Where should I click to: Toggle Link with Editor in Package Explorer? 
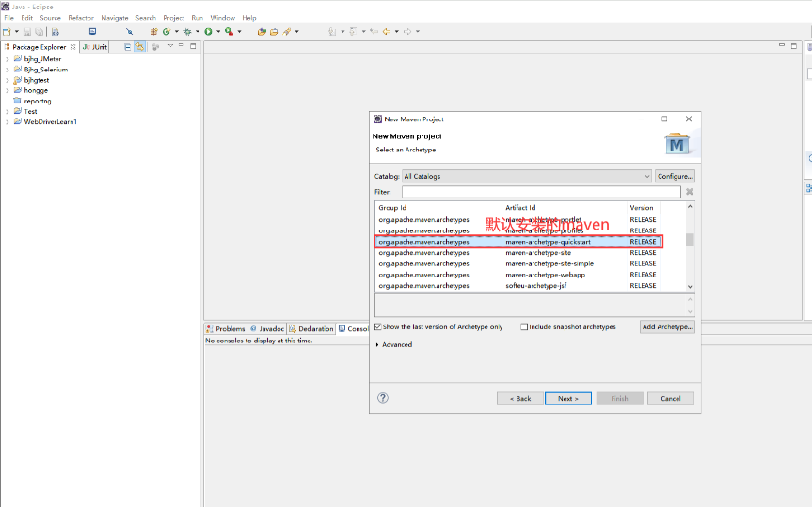(140, 47)
